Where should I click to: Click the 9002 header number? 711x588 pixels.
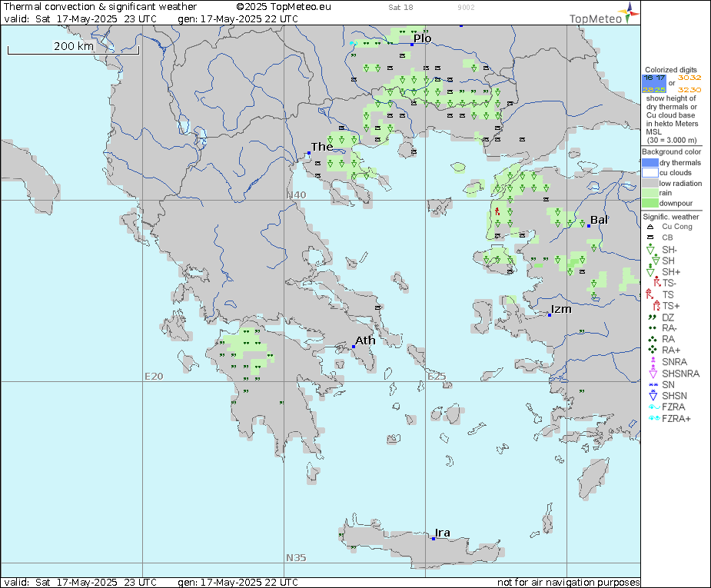tap(466, 7)
